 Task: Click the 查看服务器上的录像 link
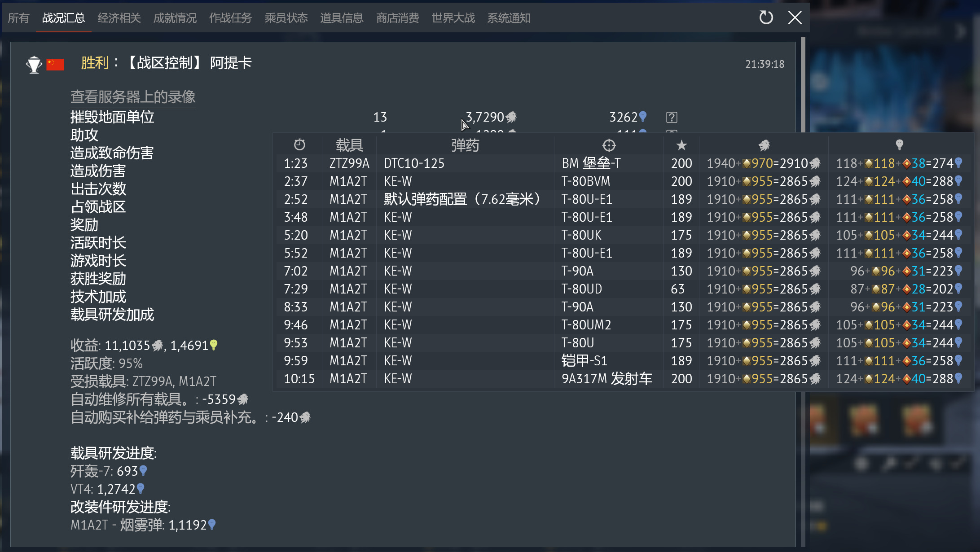132,97
